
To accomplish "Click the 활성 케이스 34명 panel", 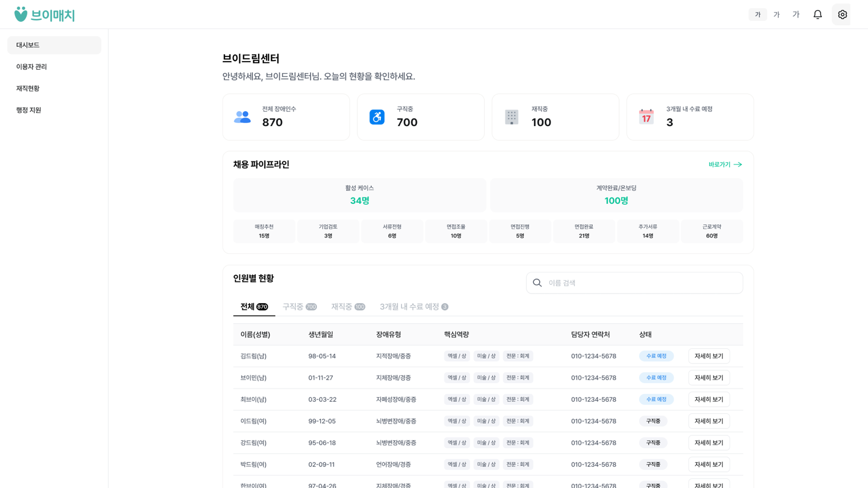I will coord(360,195).
